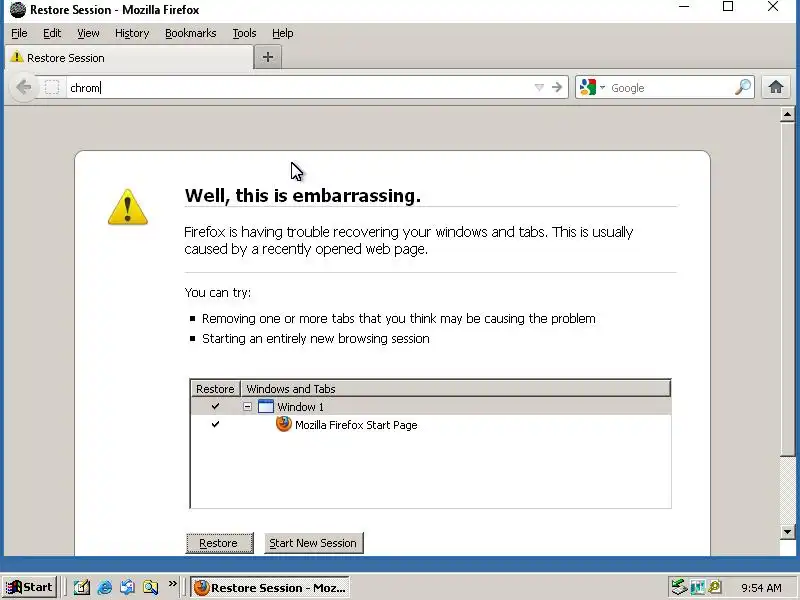The width and height of the screenshot is (800, 600).
Task: Close the Firefox window
Action: tap(773, 7)
